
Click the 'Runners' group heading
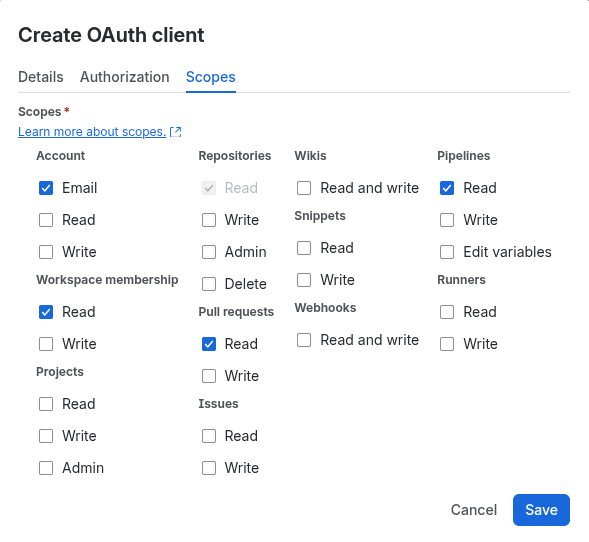click(x=461, y=280)
